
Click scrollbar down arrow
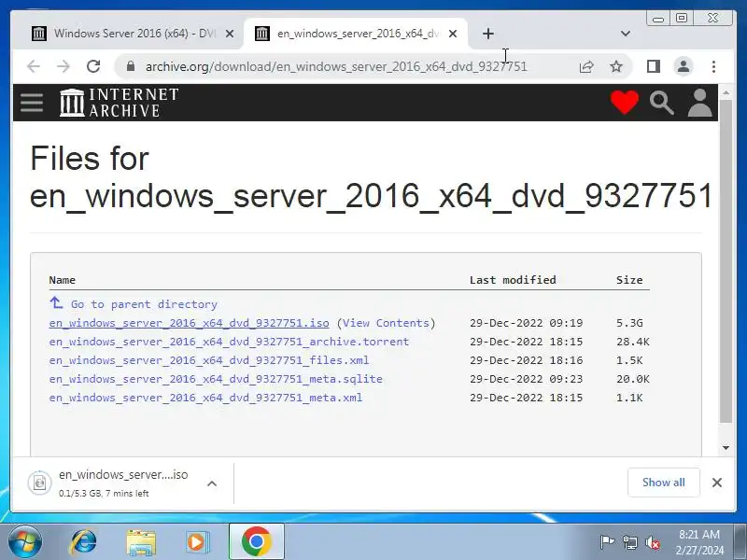click(726, 448)
